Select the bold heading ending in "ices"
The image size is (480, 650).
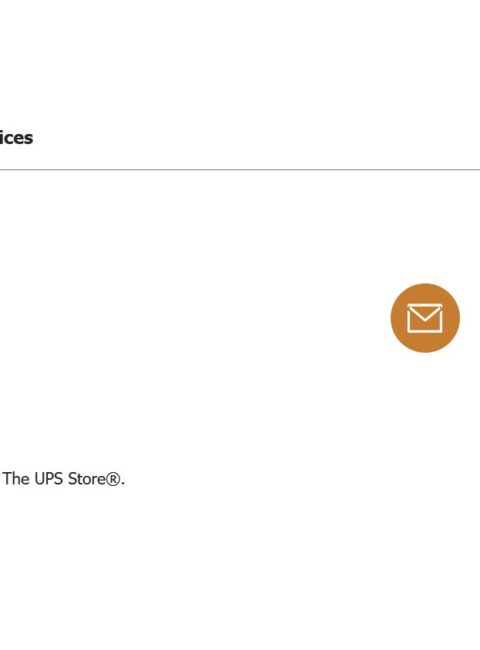pyautogui.click(x=16, y=138)
